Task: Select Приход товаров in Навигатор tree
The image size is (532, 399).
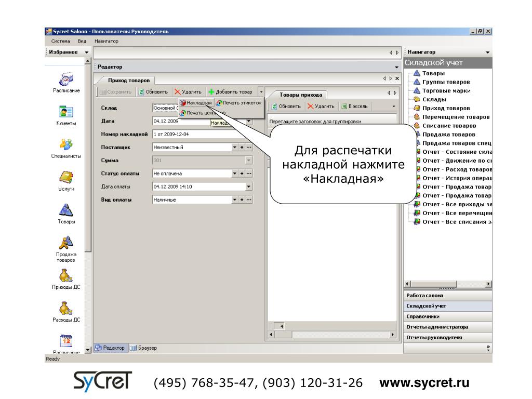Action: (446, 108)
